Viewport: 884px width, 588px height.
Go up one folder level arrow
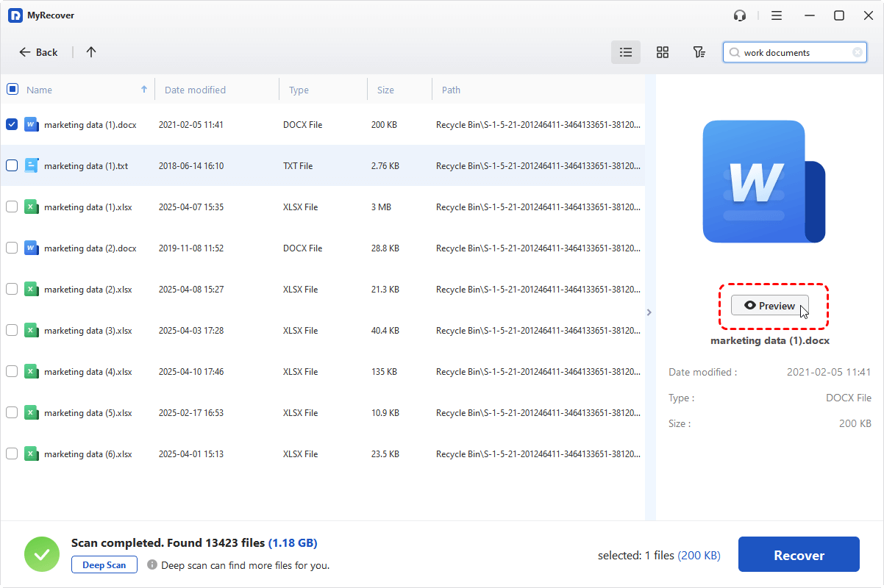click(91, 52)
